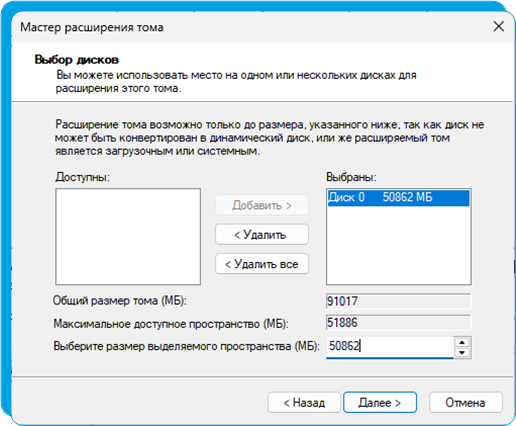Click the empty area of the Выбраны list

pyautogui.click(x=398, y=245)
